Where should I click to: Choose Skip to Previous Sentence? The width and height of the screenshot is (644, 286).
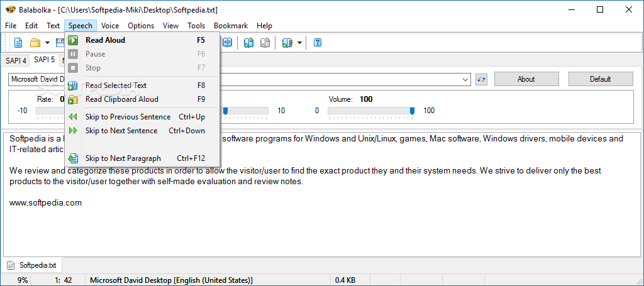click(x=143, y=117)
